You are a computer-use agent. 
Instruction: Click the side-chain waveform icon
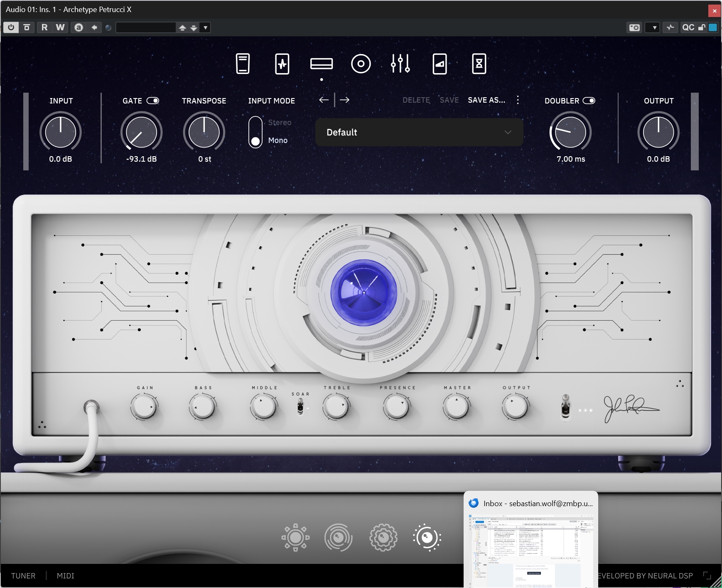(670, 27)
